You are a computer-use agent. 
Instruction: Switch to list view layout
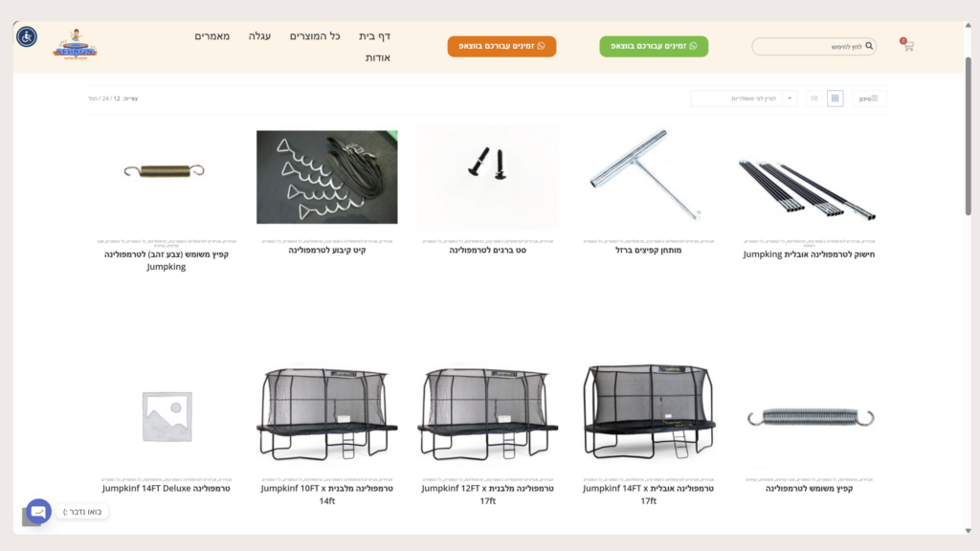point(813,99)
